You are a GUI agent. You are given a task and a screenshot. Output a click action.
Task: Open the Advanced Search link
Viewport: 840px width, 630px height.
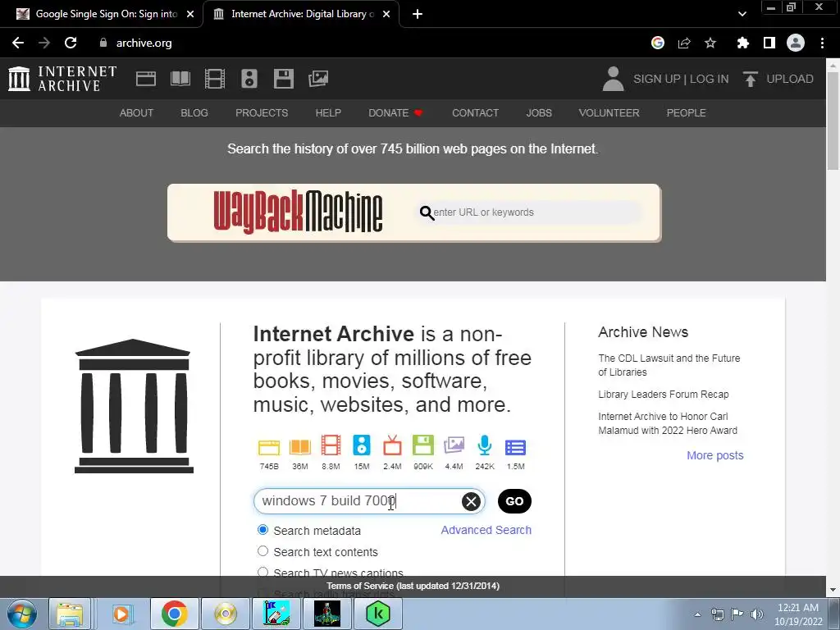[486, 530]
